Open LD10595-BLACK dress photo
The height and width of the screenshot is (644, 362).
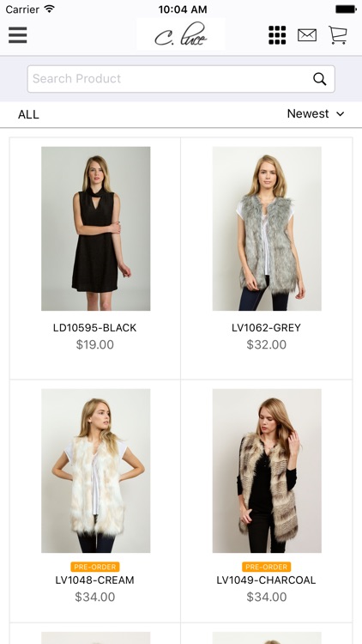[x=95, y=228]
